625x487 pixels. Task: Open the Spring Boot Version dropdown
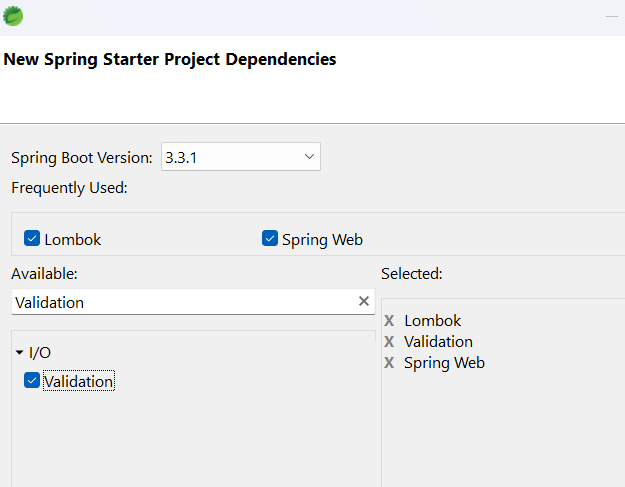pyautogui.click(x=241, y=157)
